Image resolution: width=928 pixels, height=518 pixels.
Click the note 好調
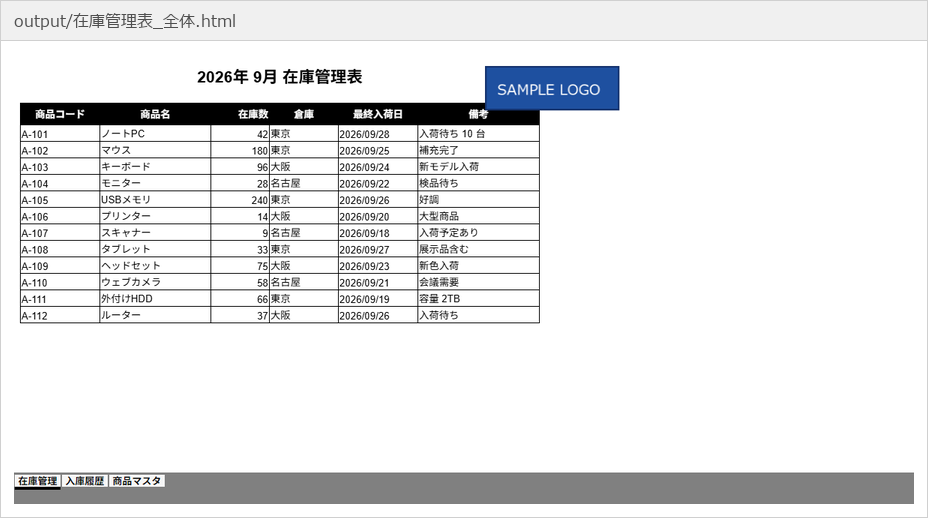click(478, 200)
